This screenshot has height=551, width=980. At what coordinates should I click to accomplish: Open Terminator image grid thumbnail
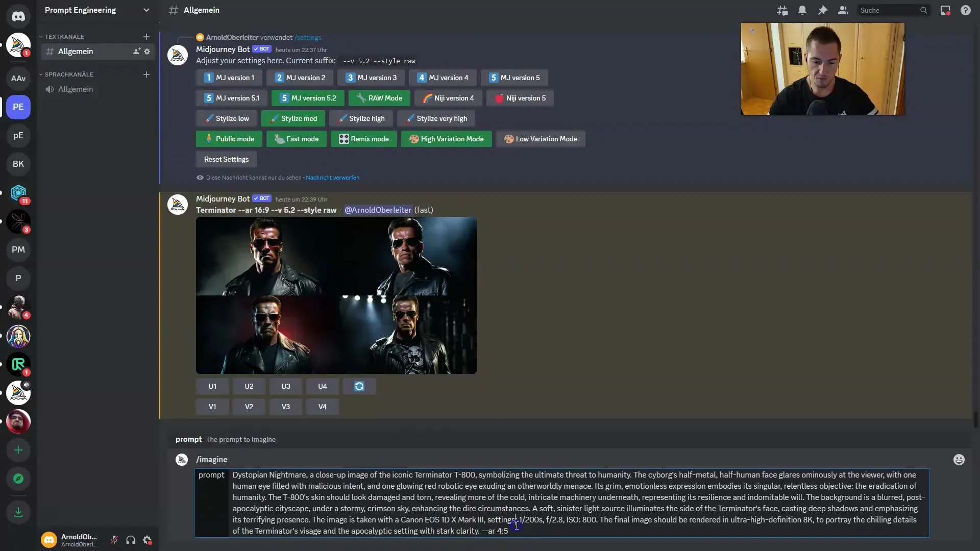(336, 295)
